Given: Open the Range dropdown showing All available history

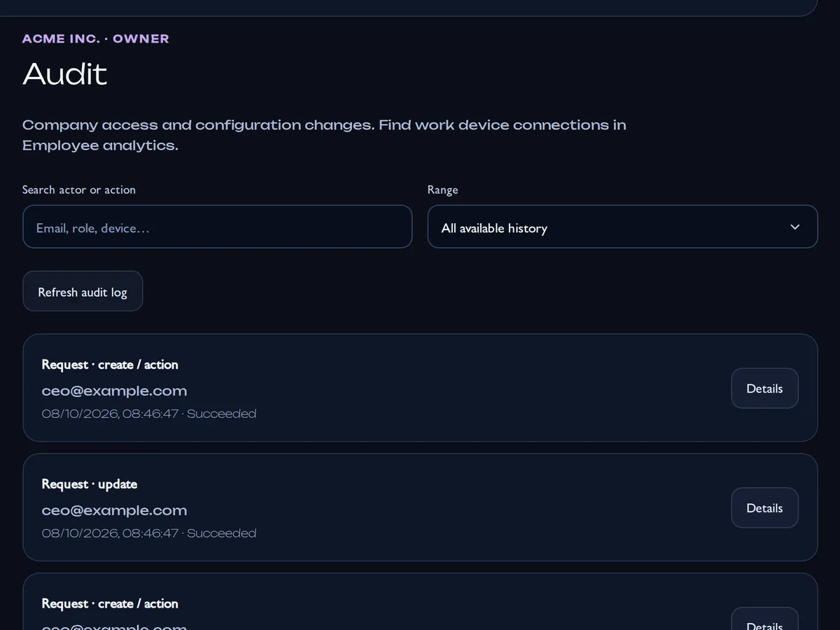Looking at the screenshot, I should click(x=622, y=226).
